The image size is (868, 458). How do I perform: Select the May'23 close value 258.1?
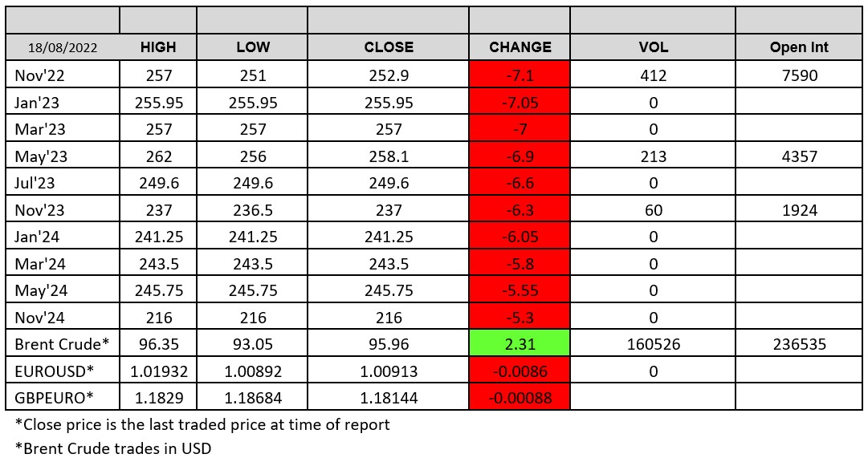pos(388,156)
